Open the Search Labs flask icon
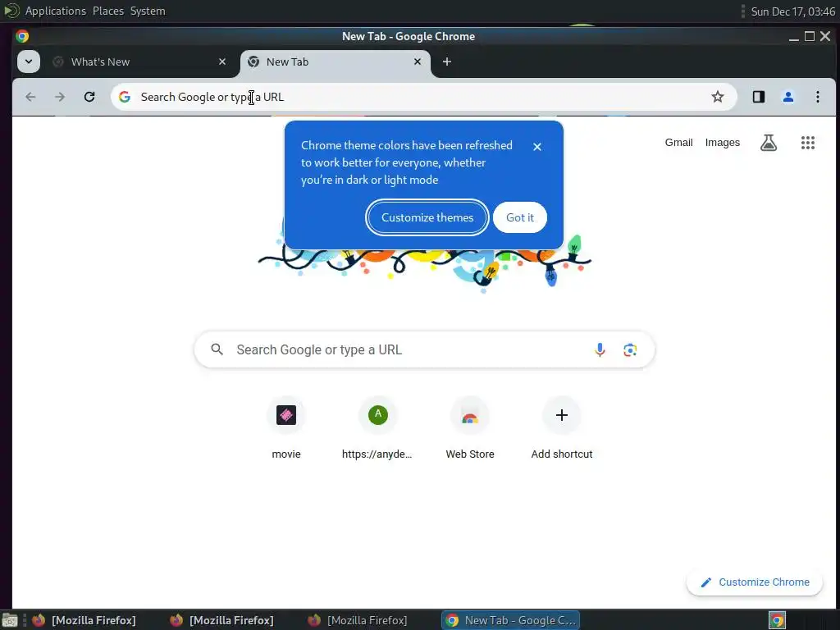 pos(768,143)
